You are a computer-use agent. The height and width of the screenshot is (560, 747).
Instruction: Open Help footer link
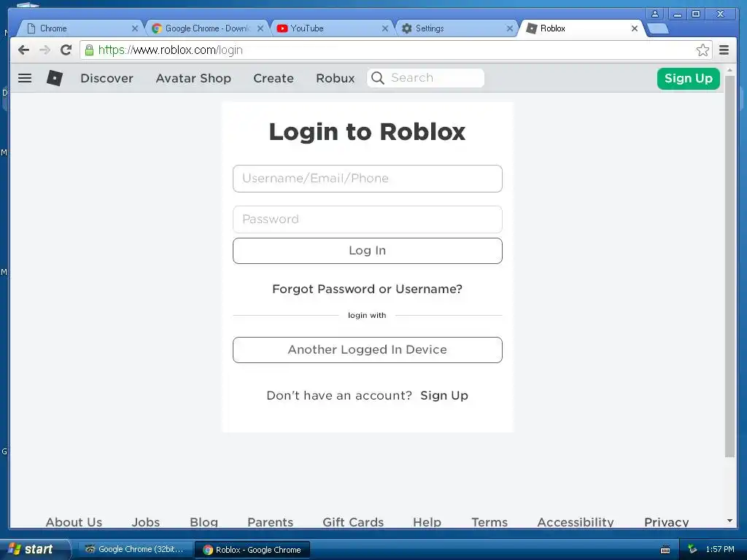[427, 522]
